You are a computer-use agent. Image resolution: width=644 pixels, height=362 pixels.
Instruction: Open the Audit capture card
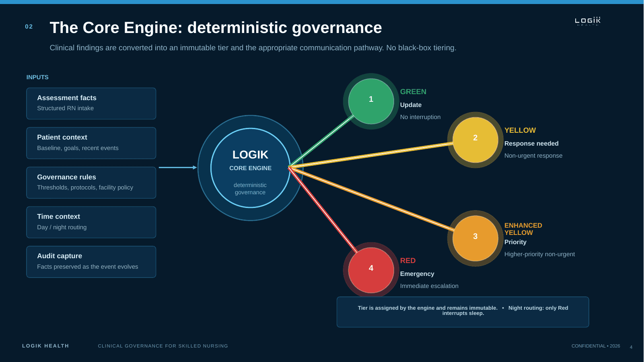pos(91,262)
